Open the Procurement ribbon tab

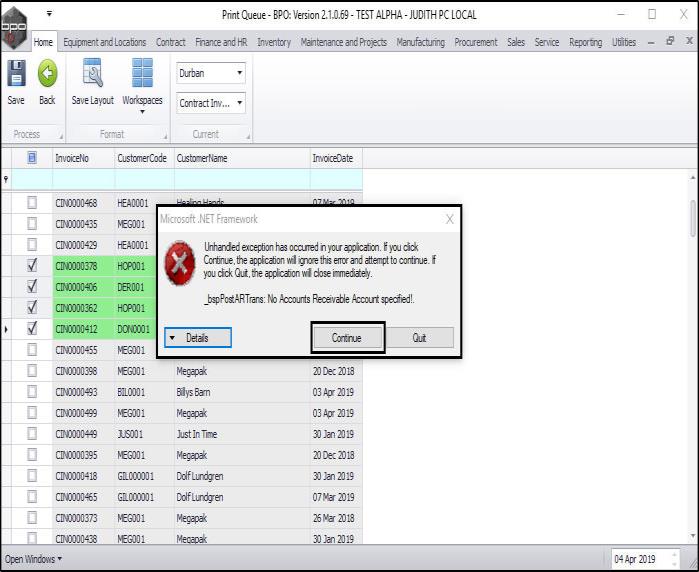click(476, 42)
